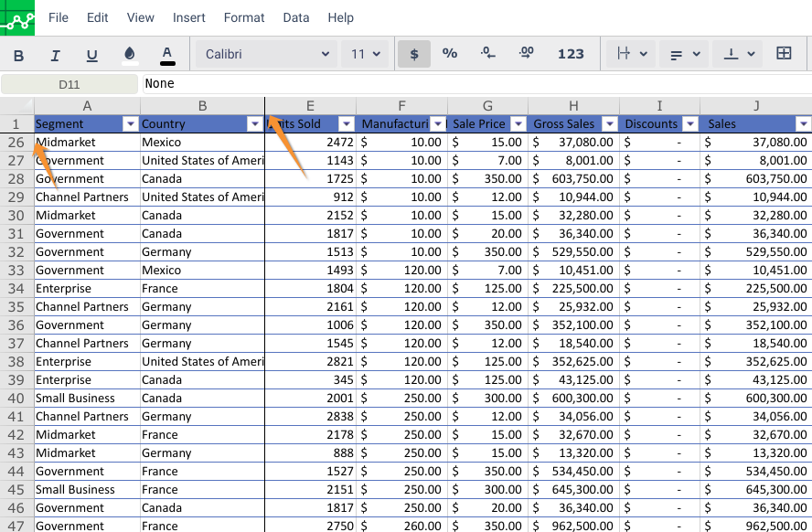Click the cell name box showing D11
Image resolution: width=812 pixels, height=532 pixels.
pyautogui.click(x=69, y=84)
